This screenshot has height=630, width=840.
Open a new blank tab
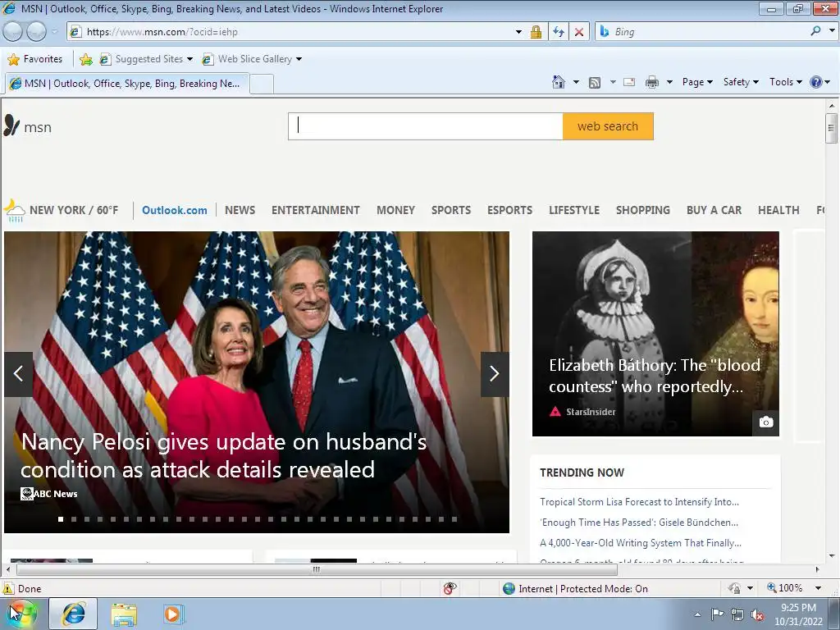click(262, 84)
